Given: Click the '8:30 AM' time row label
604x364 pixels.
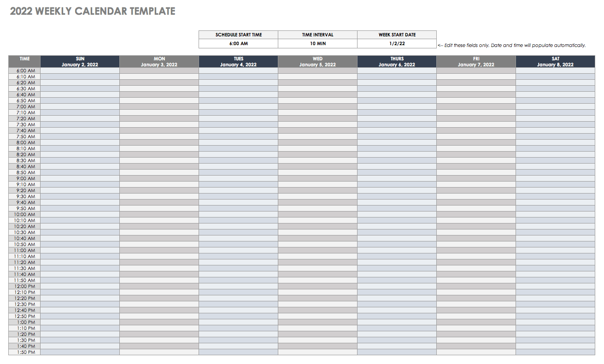Looking at the screenshot, I should [24, 160].
